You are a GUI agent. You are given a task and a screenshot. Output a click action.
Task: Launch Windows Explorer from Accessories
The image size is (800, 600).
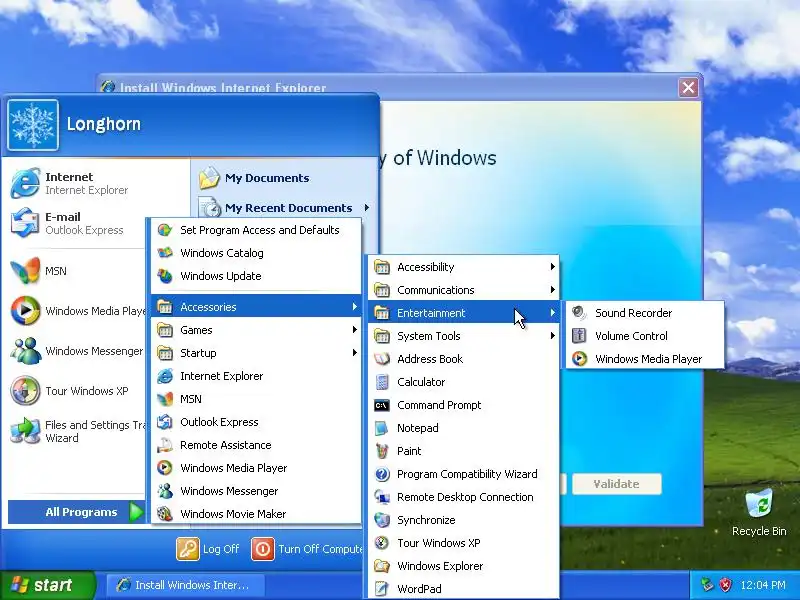[464, 565]
